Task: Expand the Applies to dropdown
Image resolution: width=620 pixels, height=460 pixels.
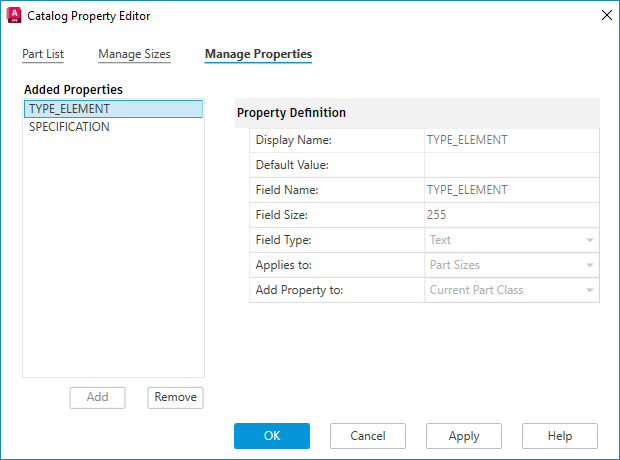Action: [511, 265]
